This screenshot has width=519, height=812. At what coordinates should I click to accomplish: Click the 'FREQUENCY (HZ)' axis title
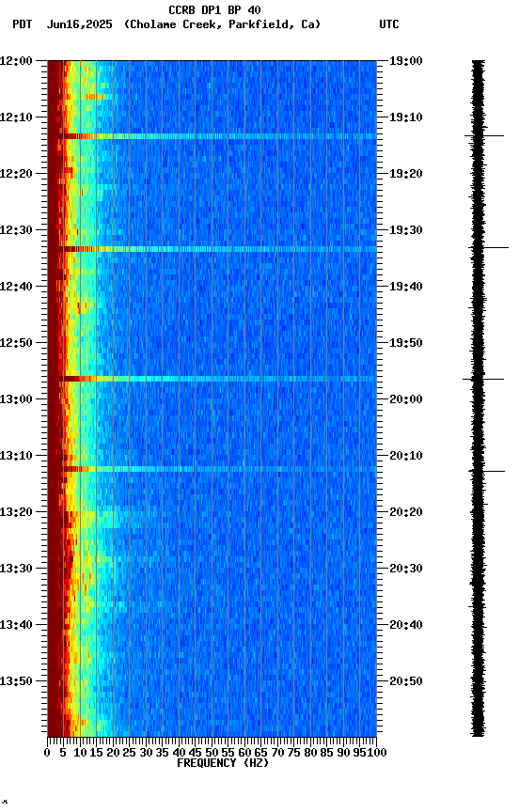coord(223,764)
